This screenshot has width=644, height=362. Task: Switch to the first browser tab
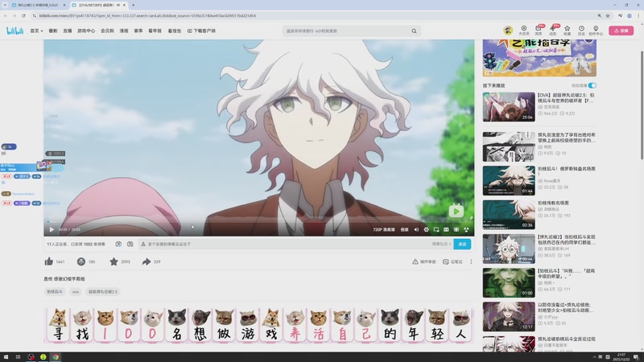tap(38, 5)
